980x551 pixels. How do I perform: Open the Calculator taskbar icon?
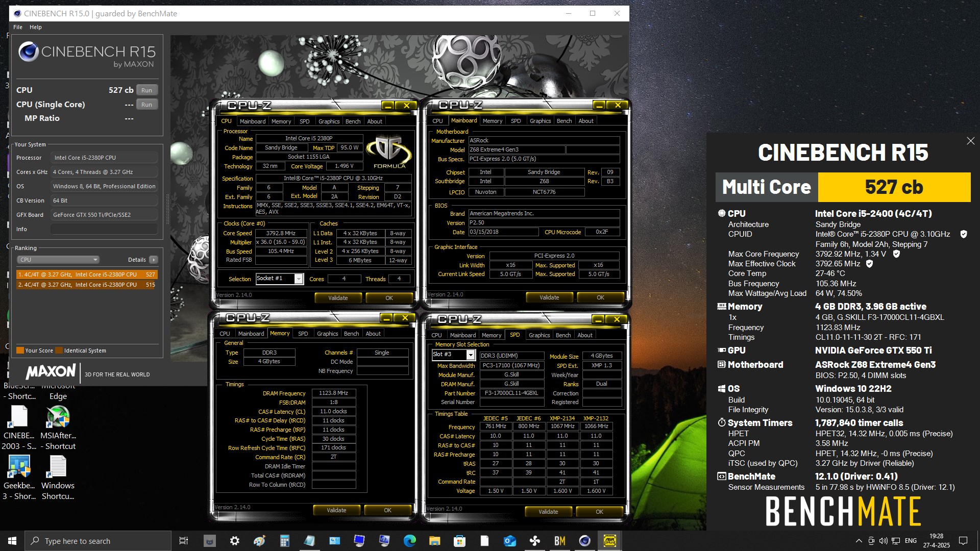pyautogui.click(x=284, y=541)
